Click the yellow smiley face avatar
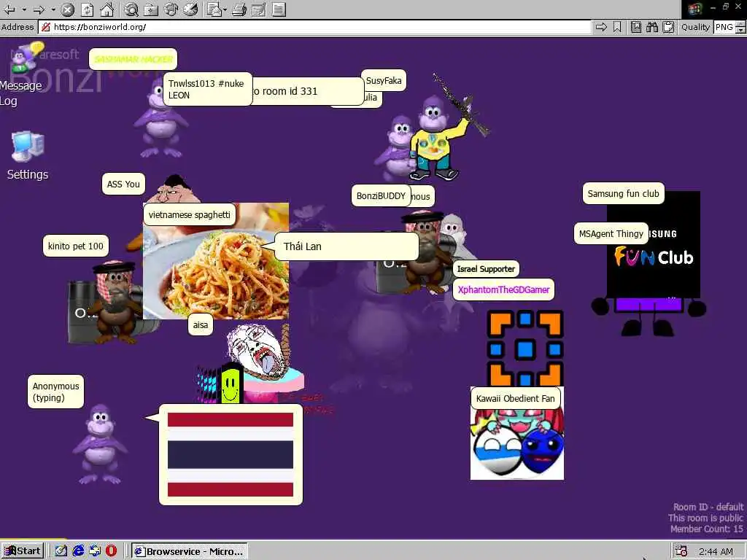 [x=231, y=384]
